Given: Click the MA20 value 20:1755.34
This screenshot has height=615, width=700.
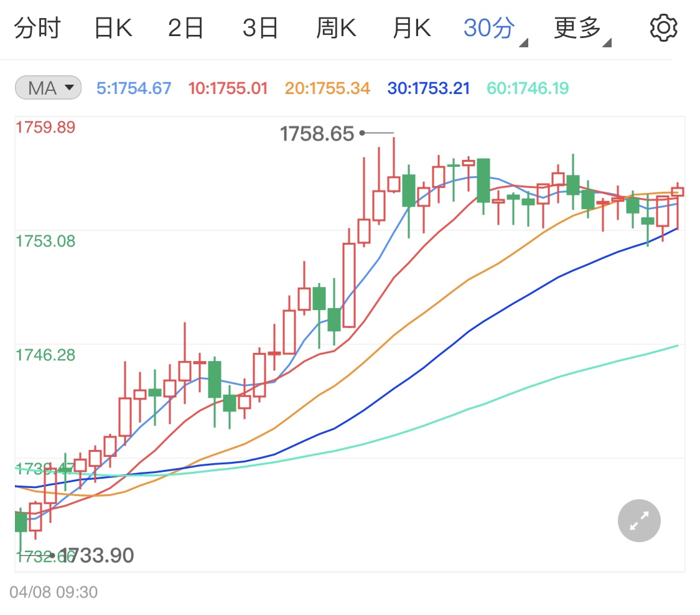Looking at the screenshot, I should 327,88.
